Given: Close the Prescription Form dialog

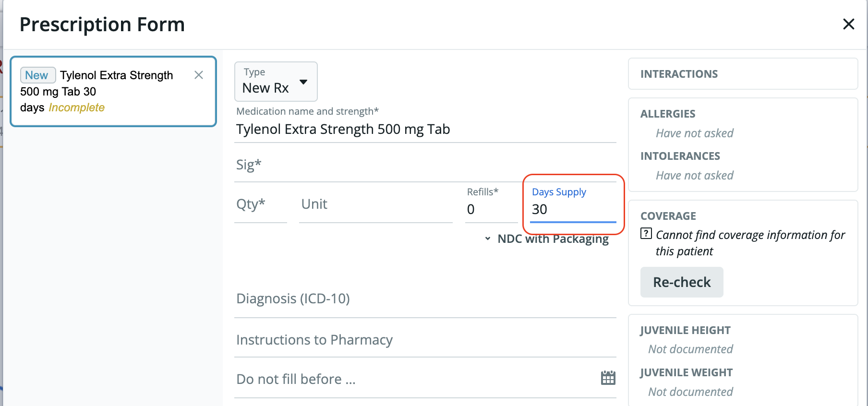Looking at the screenshot, I should click(x=848, y=24).
